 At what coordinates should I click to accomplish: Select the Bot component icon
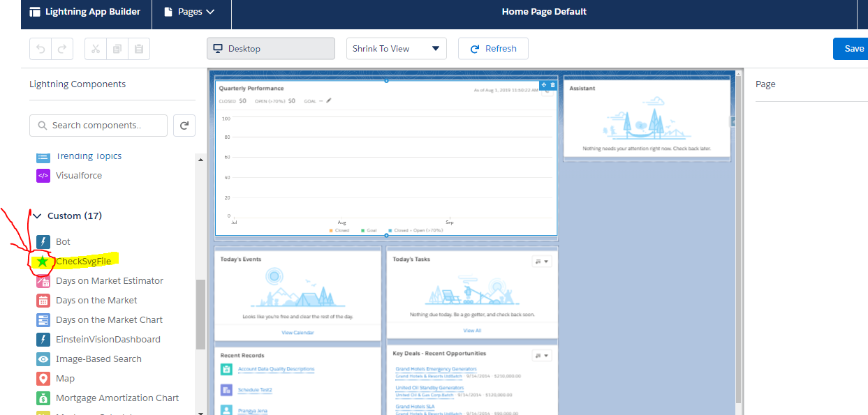(43, 241)
